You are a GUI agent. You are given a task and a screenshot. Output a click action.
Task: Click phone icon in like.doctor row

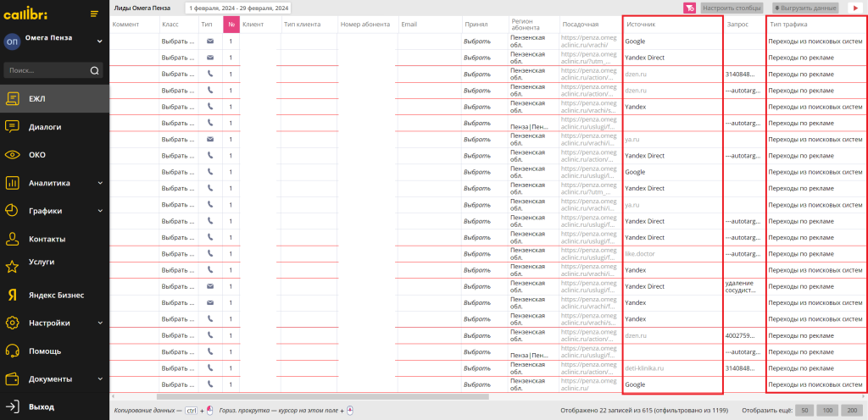(x=210, y=254)
